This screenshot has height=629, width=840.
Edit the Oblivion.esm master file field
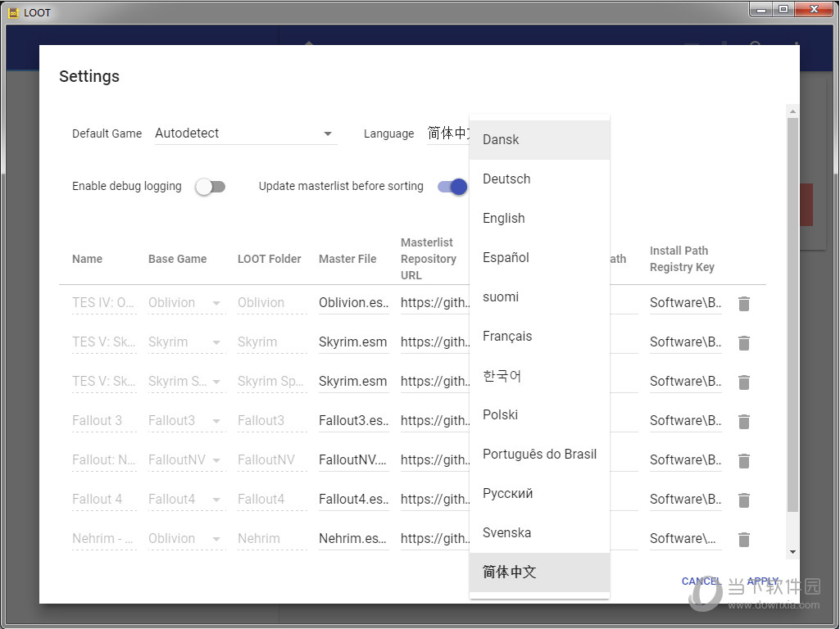coord(353,303)
